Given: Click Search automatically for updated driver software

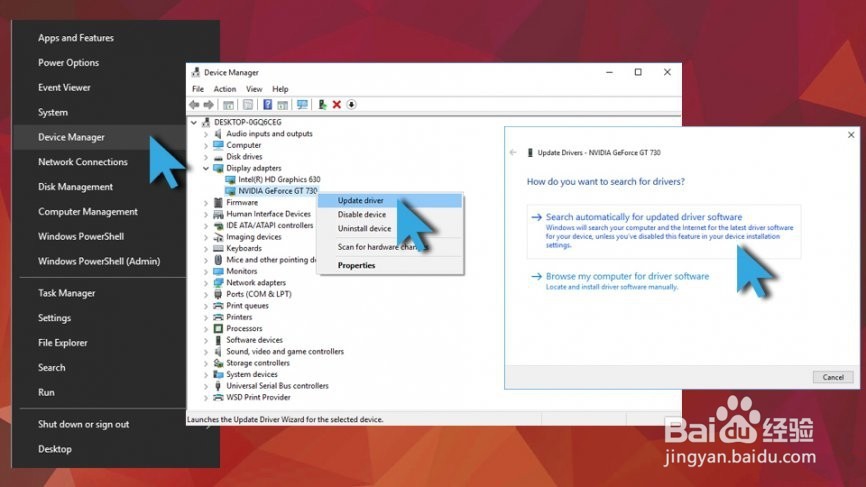Looking at the screenshot, I should (663, 231).
